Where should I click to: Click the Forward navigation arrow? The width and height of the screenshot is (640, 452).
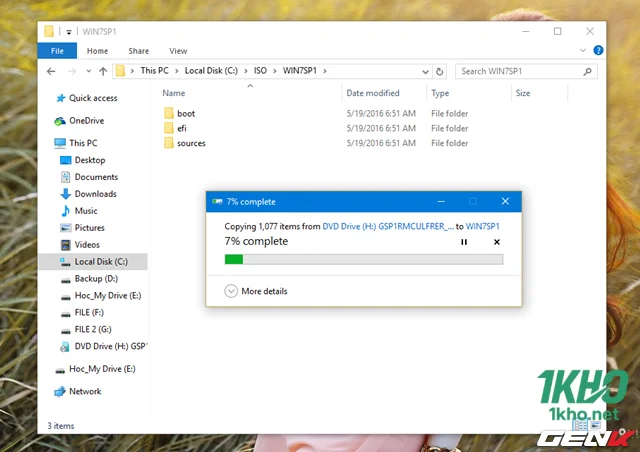click(x=72, y=71)
